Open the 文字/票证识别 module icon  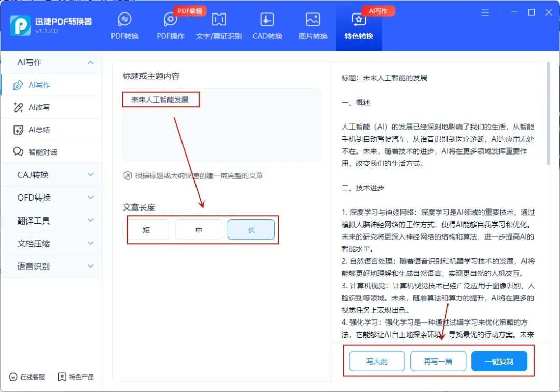(219, 19)
